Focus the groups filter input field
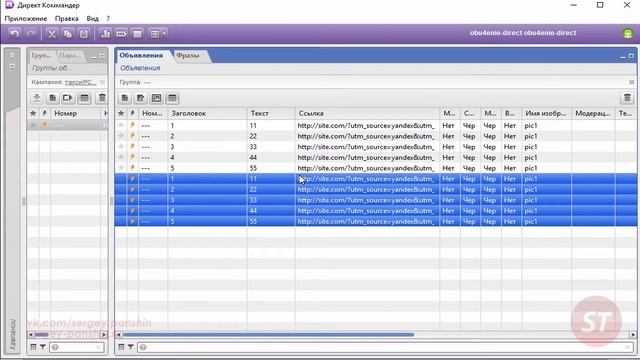 tap(77, 347)
